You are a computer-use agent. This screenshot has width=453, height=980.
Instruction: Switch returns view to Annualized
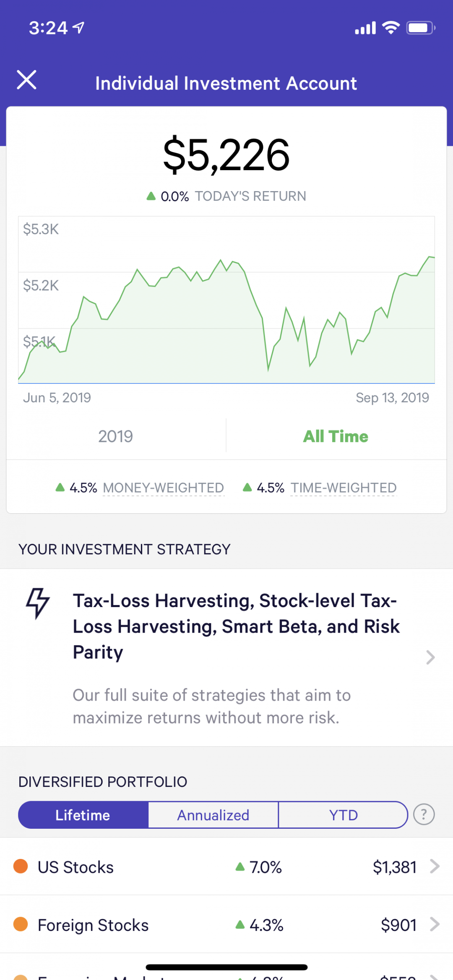(213, 815)
